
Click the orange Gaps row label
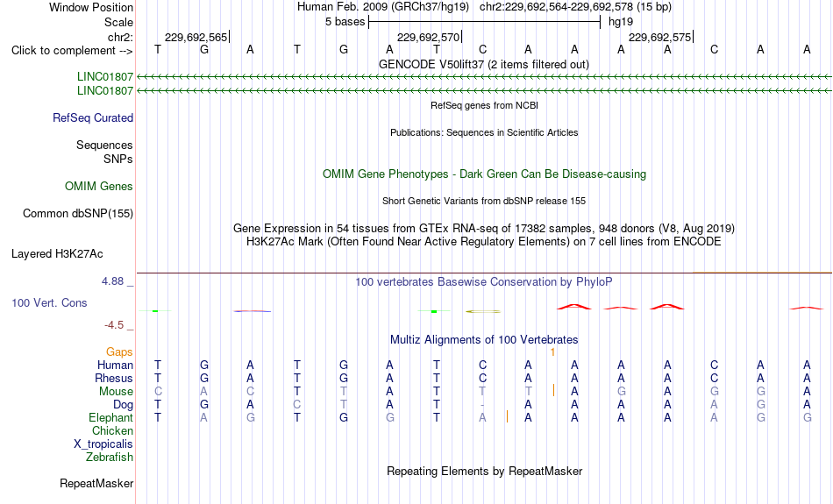119,352
